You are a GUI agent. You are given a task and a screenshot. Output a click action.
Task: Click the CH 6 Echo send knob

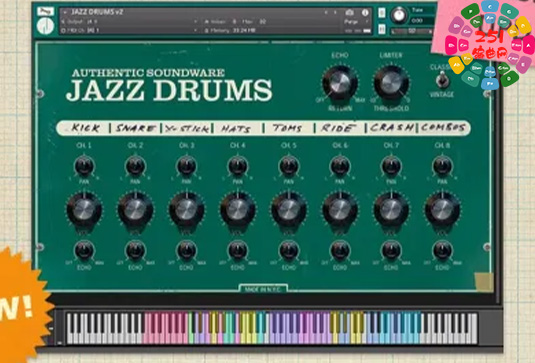[x=340, y=251]
